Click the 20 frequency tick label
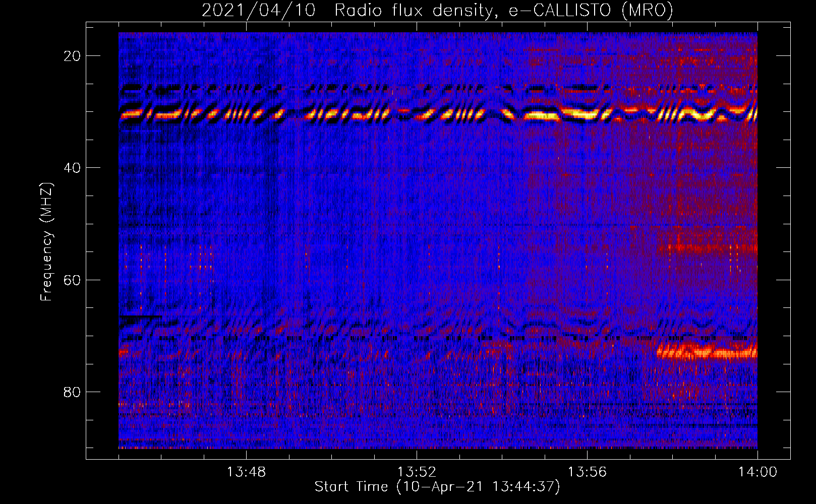Image resolution: width=816 pixels, height=504 pixels. click(x=73, y=56)
